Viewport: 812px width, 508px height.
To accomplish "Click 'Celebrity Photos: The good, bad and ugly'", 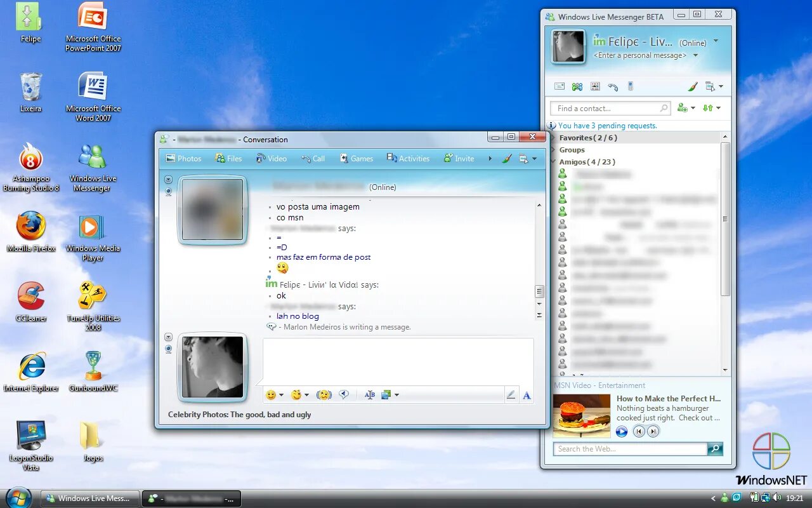I will (239, 415).
